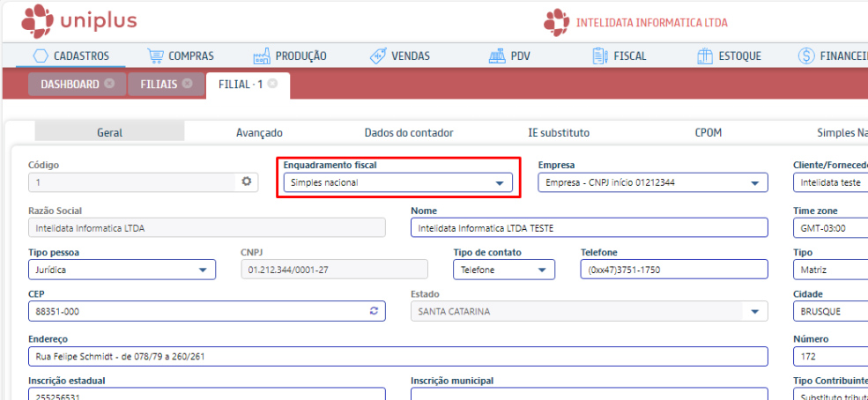Open the Fiscal menu

click(x=619, y=56)
